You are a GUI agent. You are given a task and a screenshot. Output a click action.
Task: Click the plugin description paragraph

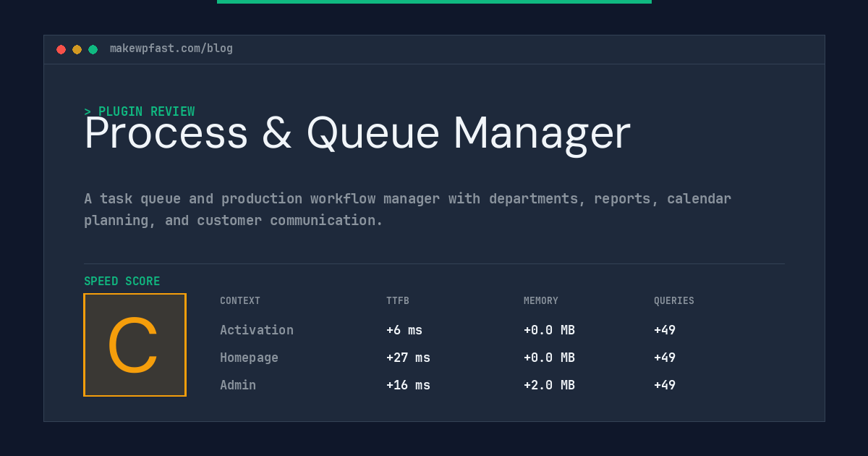(x=408, y=209)
